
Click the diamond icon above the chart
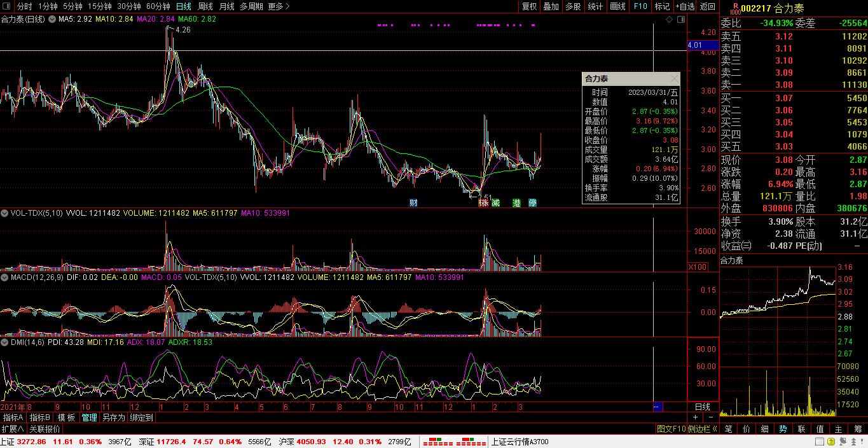(x=669, y=20)
